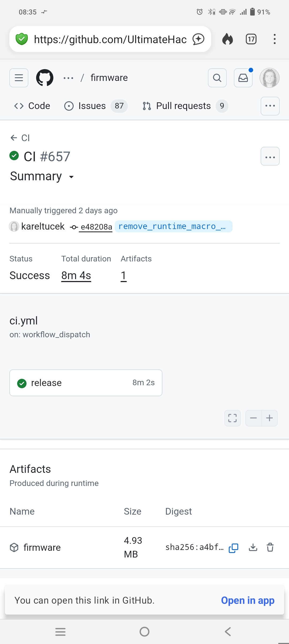Tap the browser address bar URL

pyautogui.click(x=110, y=39)
